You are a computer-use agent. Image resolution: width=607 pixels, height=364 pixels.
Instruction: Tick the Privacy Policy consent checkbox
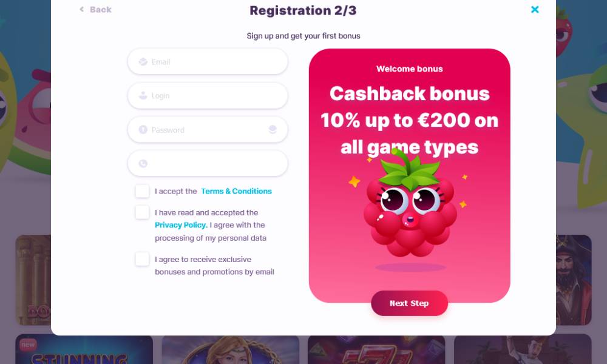(142, 212)
